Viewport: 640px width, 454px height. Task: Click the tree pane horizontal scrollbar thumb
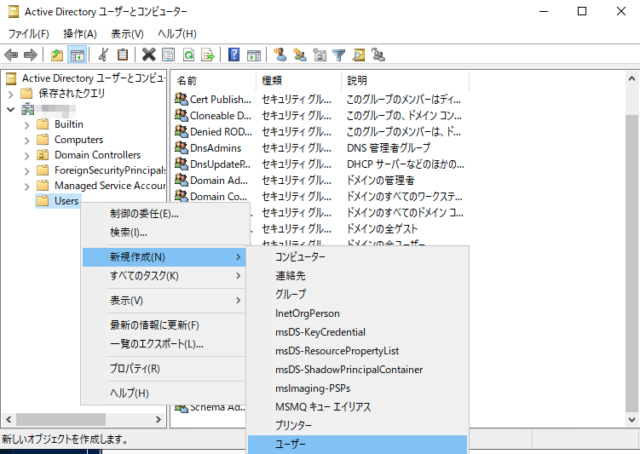tap(61, 419)
